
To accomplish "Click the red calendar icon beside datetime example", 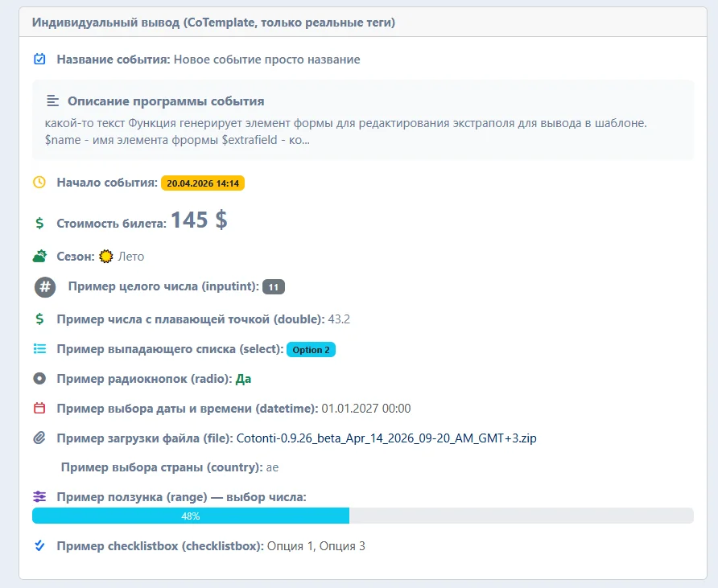I will tap(39, 408).
